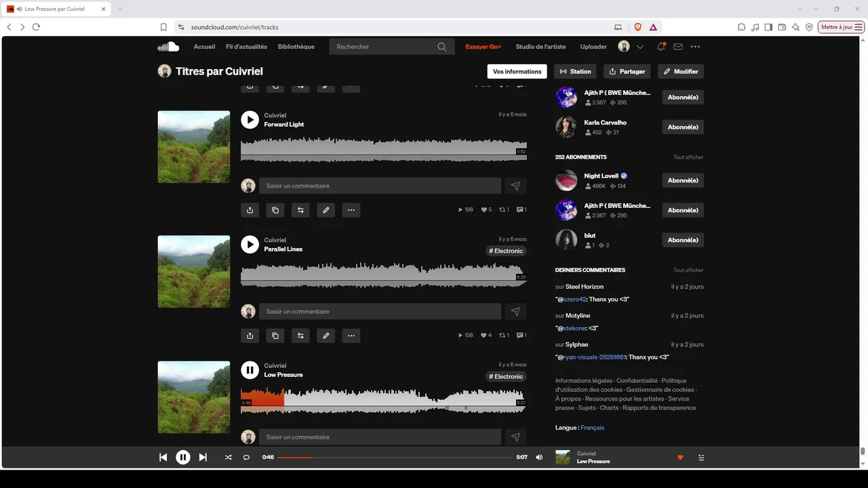Open the header three-dots more menu
Image resolution: width=868 pixels, height=488 pixels.
click(x=695, y=47)
